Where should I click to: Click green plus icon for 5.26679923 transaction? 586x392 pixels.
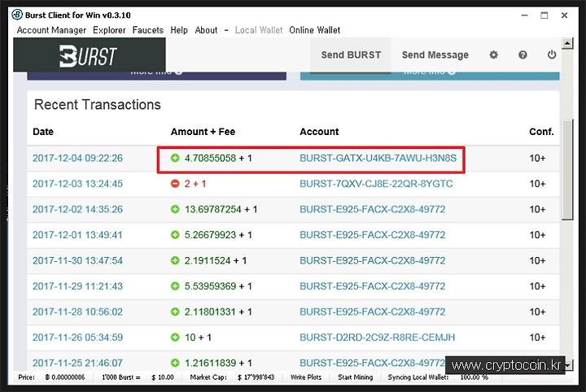175,235
